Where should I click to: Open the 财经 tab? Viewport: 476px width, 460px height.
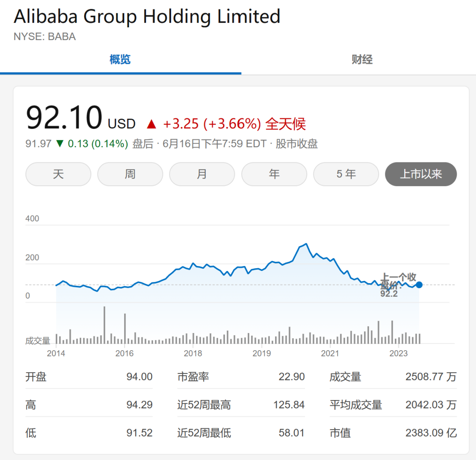362,60
